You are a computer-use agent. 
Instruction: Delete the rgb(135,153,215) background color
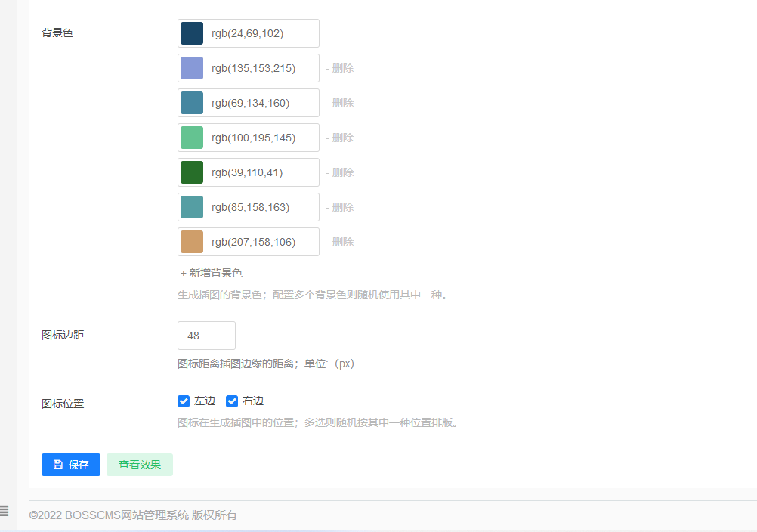click(340, 68)
